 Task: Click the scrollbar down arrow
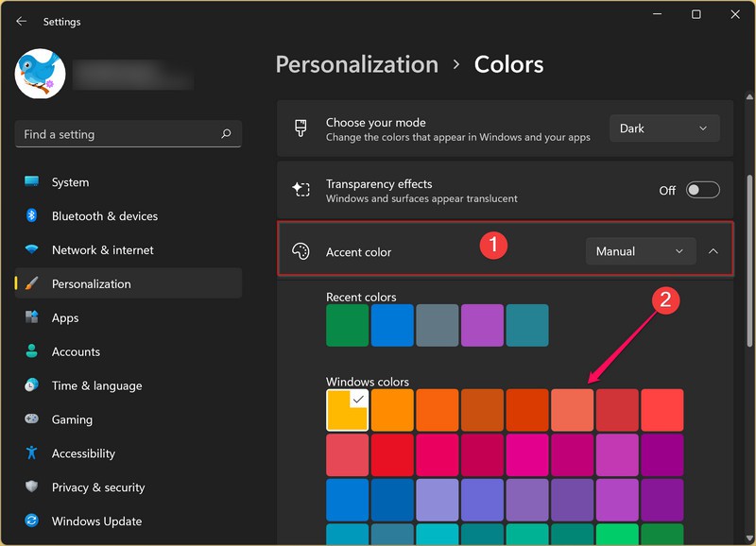[x=749, y=537]
